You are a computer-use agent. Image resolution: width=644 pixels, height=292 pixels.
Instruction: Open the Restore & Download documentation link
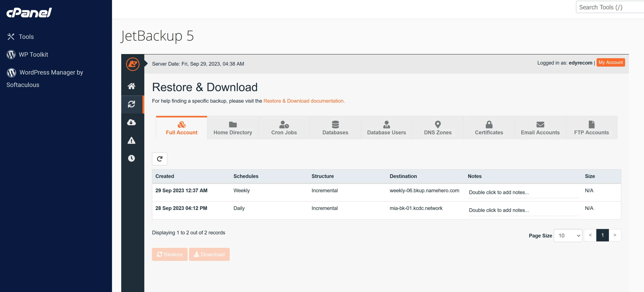point(304,101)
